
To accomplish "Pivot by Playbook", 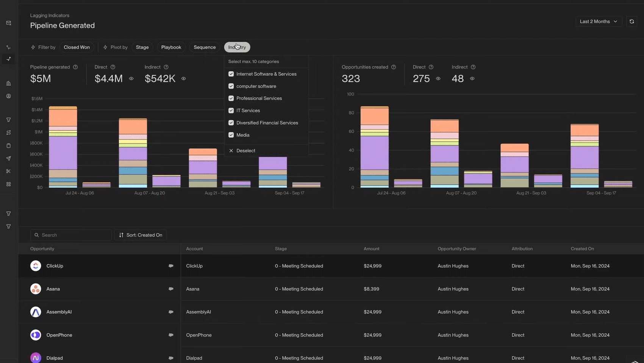I will [171, 47].
